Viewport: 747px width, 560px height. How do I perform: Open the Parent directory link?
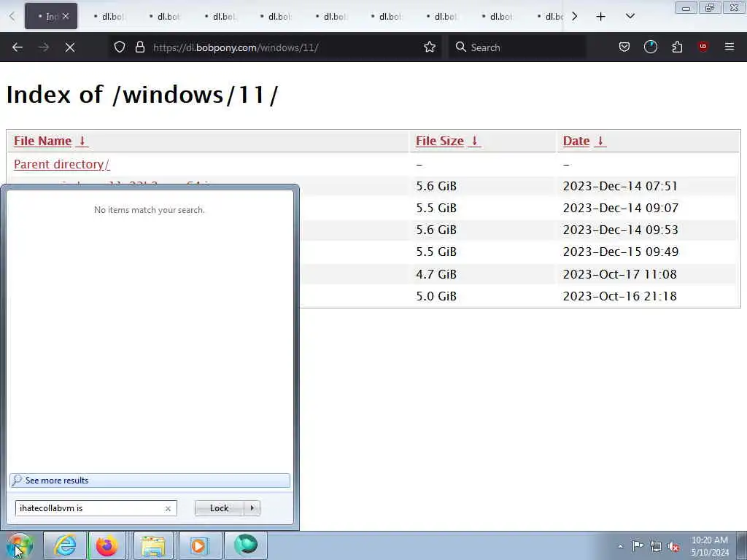click(x=62, y=164)
